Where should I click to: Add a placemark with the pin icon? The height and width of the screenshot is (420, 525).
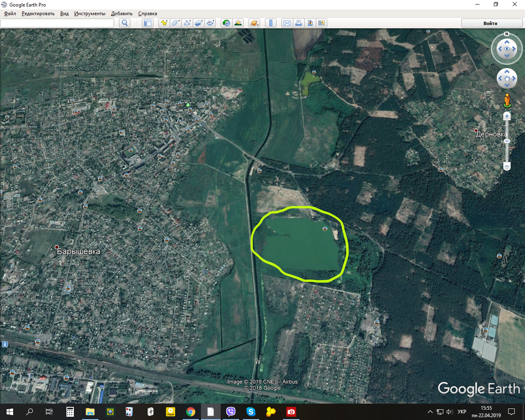point(164,23)
